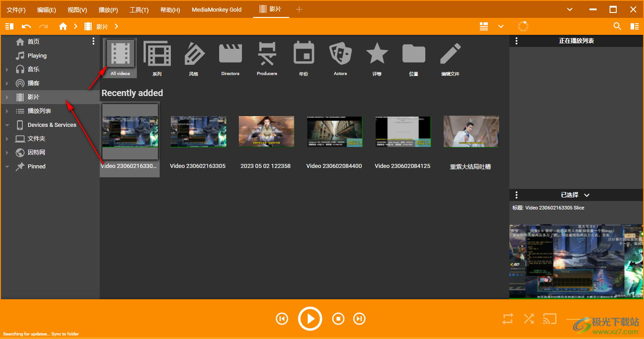Screen dimensions: 644x339
Task: Toggle the left sidebar panel visibility
Action: [9, 26]
